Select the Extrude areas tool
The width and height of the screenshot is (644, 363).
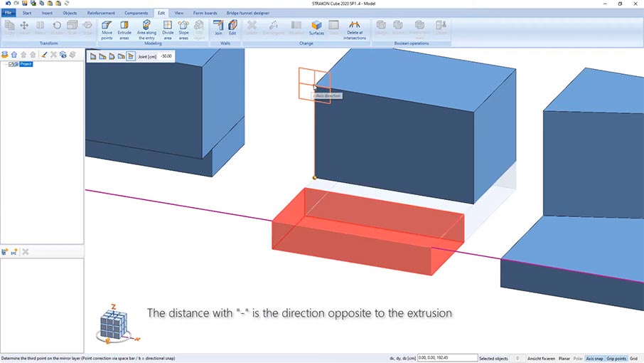[x=124, y=30]
